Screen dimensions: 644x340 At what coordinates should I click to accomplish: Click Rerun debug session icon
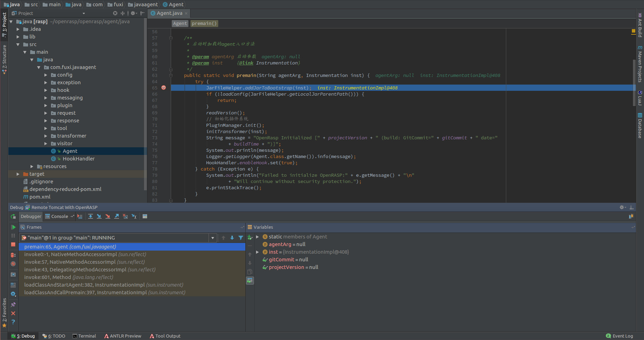coord(13,217)
